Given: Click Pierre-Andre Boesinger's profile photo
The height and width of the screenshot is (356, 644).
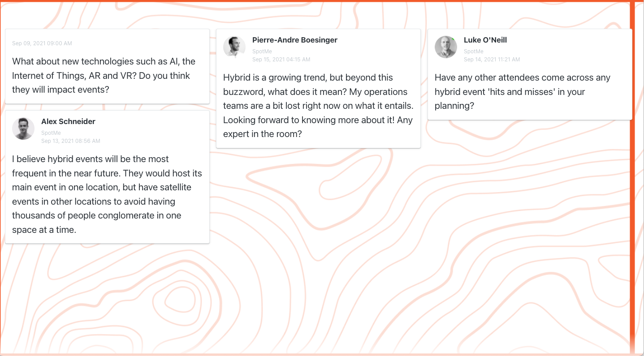Looking at the screenshot, I should (x=234, y=47).
